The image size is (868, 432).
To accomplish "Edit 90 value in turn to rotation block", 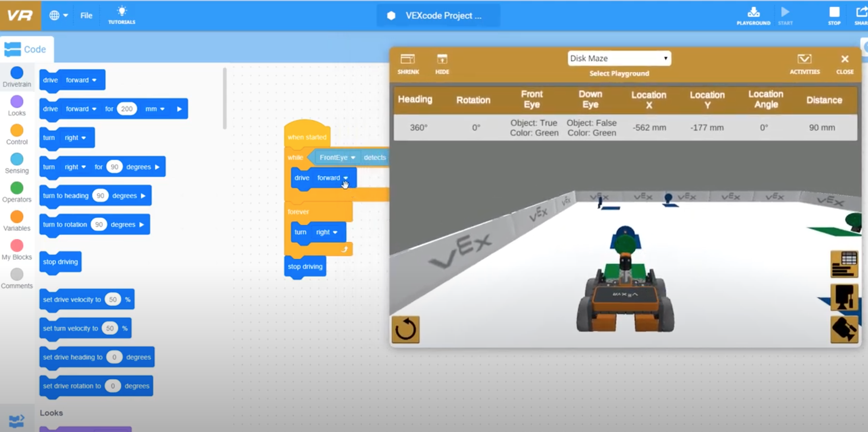I will click(x=99, y=225).
